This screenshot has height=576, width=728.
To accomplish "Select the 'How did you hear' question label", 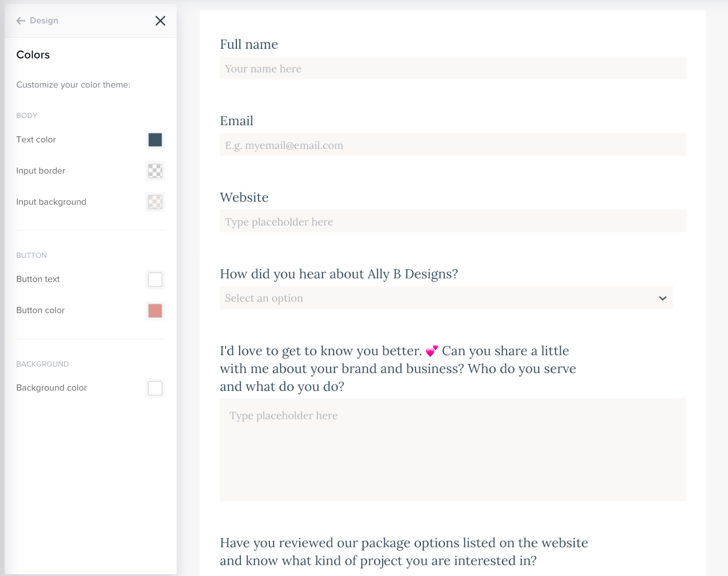I will point(339,274).
